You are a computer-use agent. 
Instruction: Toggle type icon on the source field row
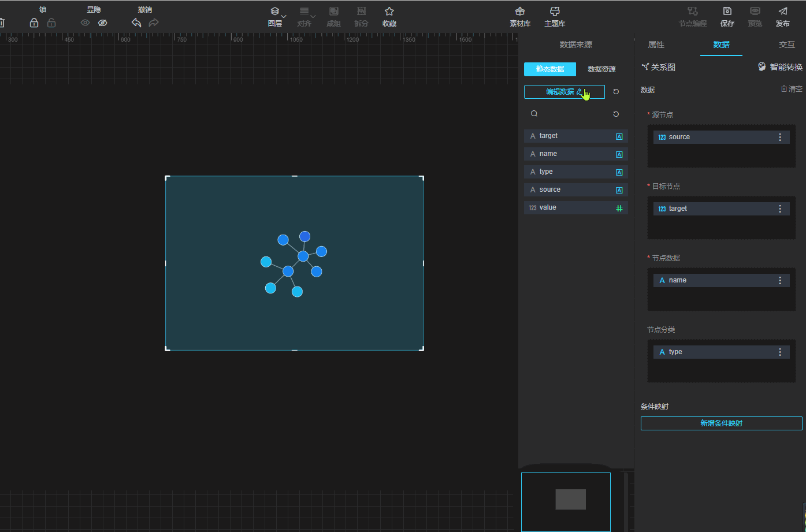619,191
